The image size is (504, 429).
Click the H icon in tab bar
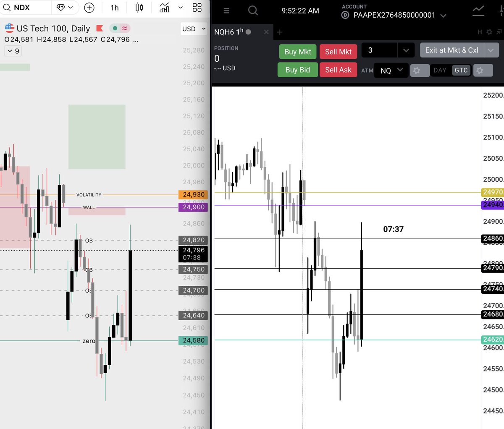pyautogui.click(x=480, y=32)
